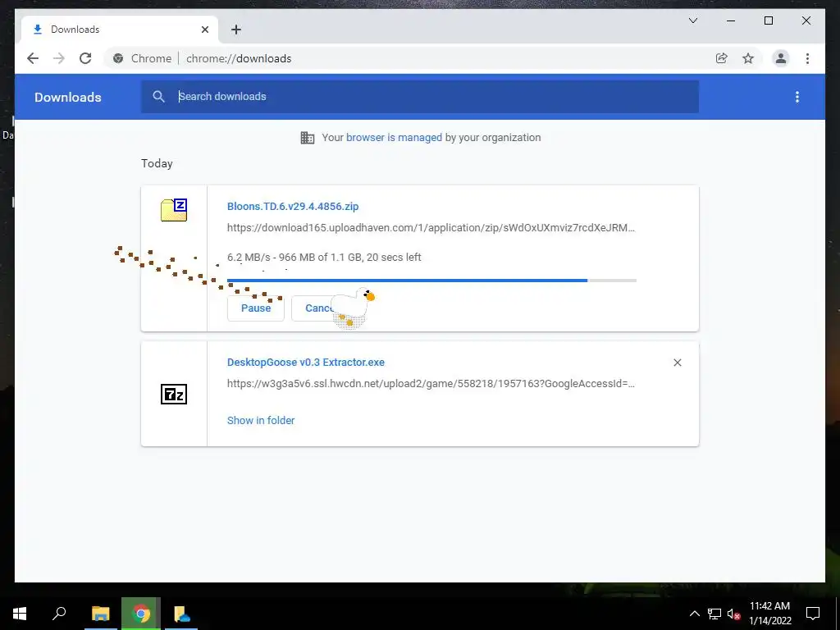Open the folder app next to Chrome in taskbar
Viewport: 840px width, 630px height.
[181, 614]
